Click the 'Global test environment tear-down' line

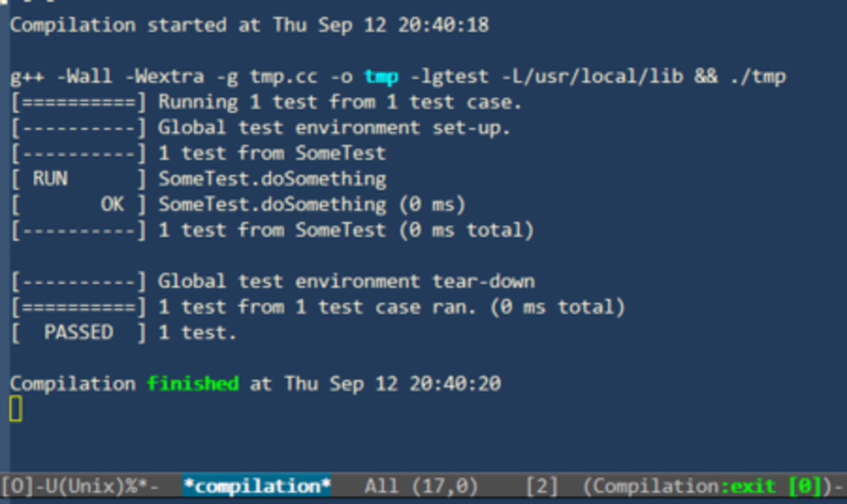click(x=272, y=281)
